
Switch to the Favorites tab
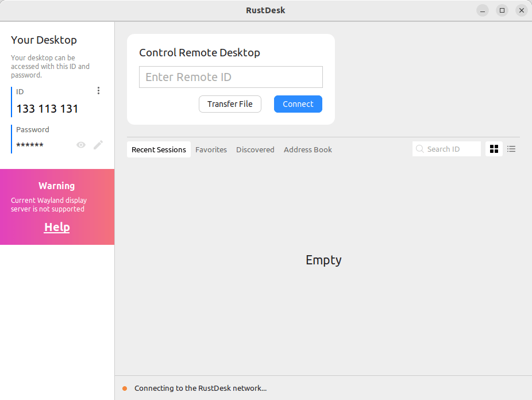coord(211,149)
